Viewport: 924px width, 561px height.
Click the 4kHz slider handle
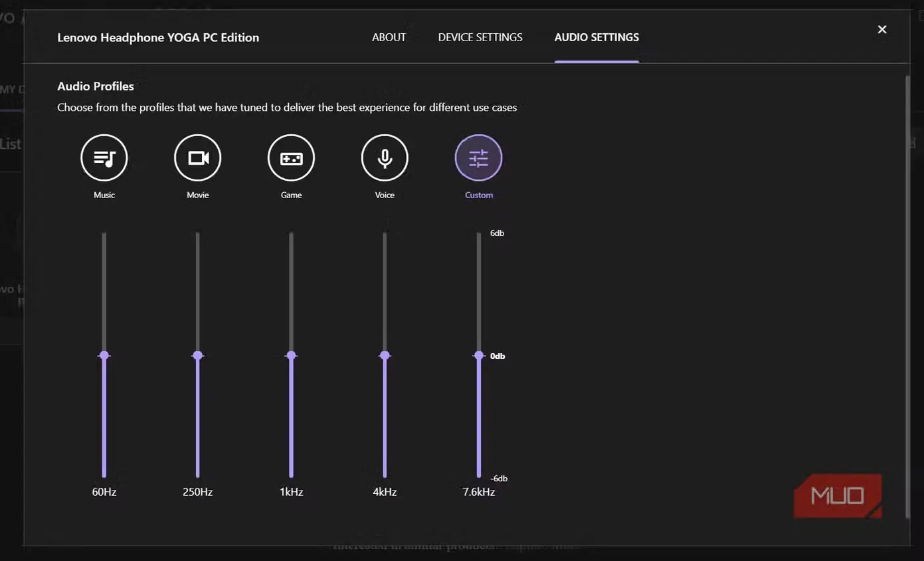click(x=385, y=356)
